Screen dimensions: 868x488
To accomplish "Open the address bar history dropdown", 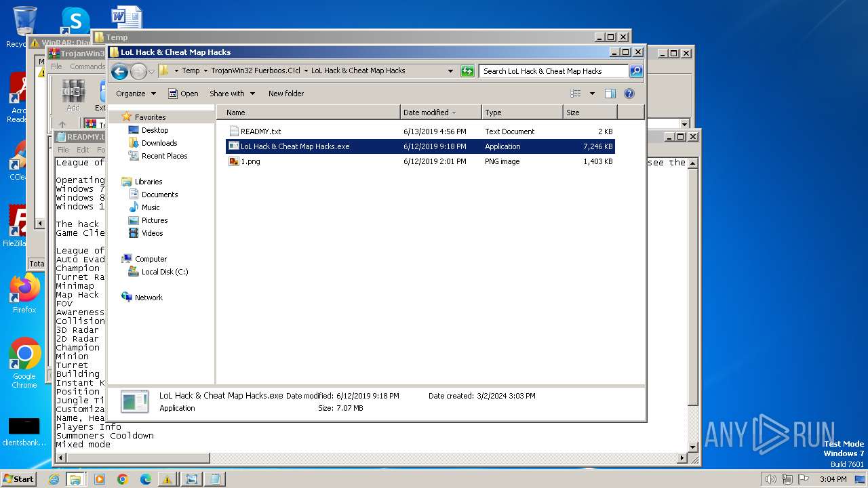I will [450, 71].
